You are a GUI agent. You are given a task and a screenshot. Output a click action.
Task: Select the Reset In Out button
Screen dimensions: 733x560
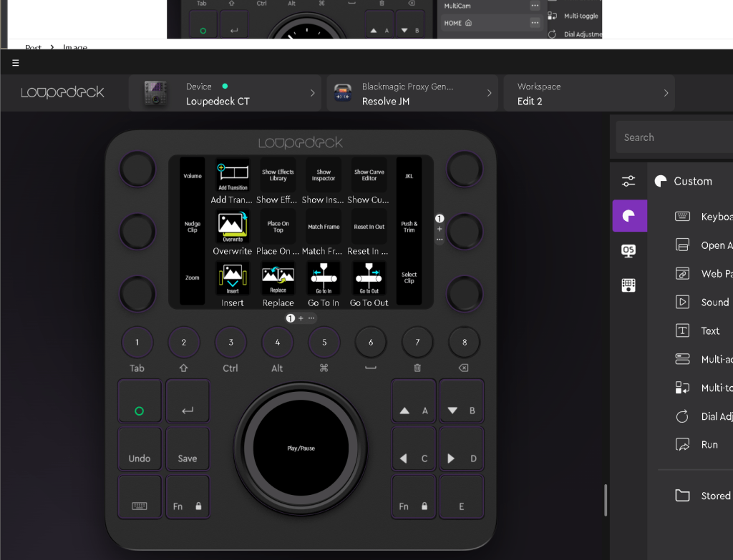369,227
